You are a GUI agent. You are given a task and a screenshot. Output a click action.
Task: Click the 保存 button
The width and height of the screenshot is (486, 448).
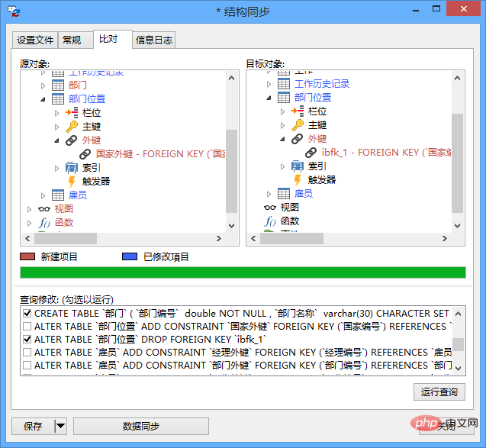[x=33, y=426]
